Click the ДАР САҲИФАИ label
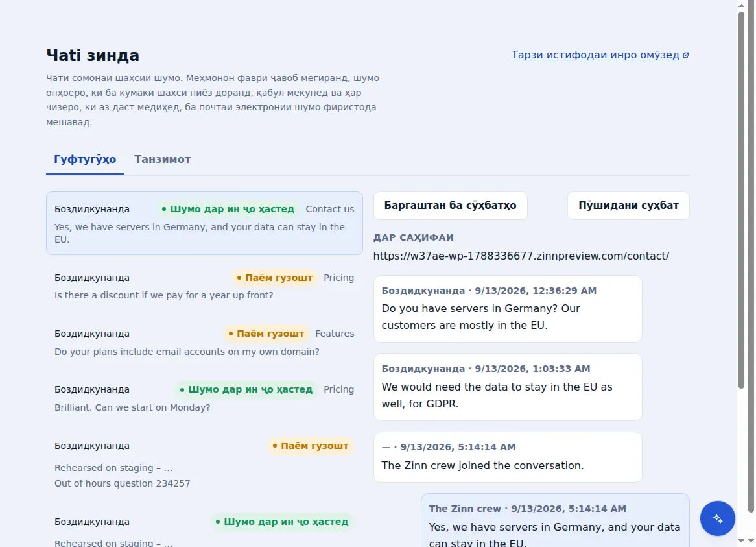Viewport: 756px width, 547px height. click(x=413, y=237)
